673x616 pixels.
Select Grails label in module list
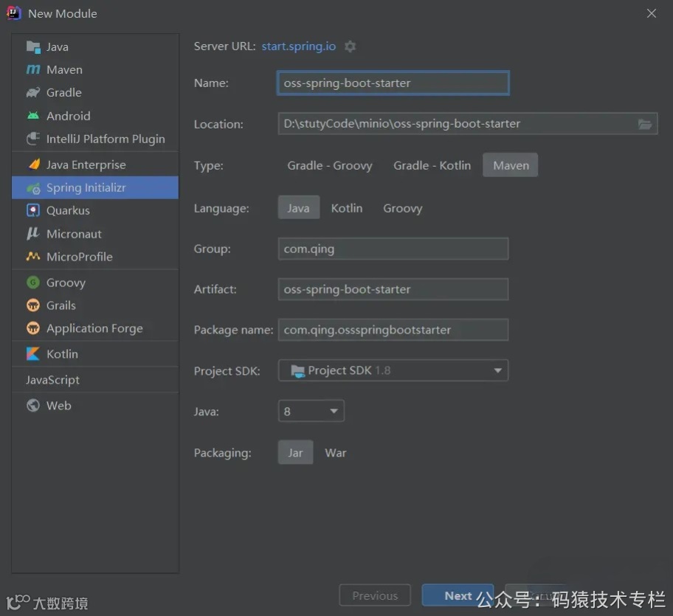click(61, 305)
